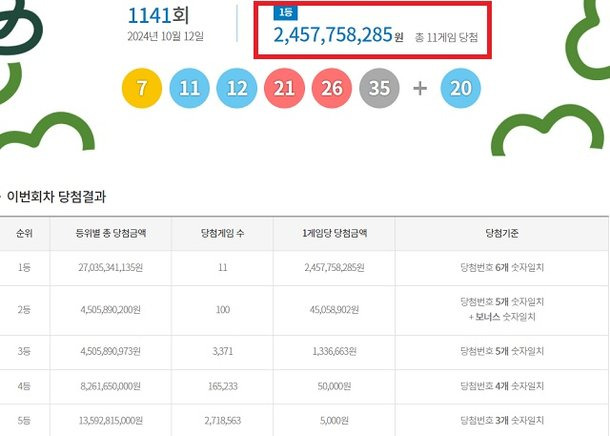Click the total amount 13,592,815,000원
Viewport: 610px width, 436px height.
pos(111,421)
